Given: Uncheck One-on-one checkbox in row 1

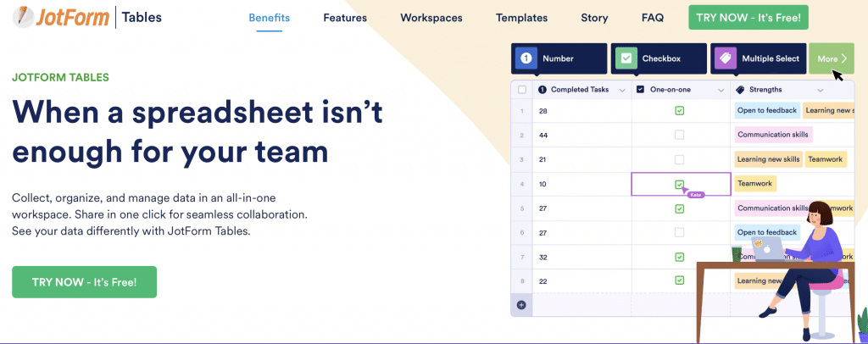Looking at the screenshot, I should tap(679, 111).
